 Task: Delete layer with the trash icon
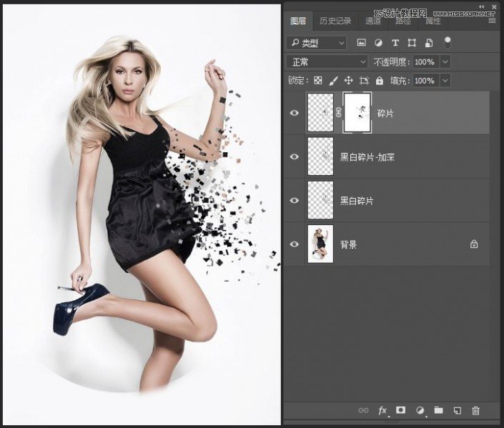tap(476, 410)
